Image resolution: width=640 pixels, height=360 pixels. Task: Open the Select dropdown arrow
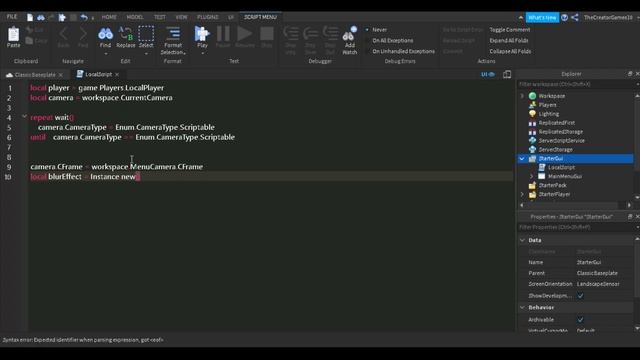[146, 53]
